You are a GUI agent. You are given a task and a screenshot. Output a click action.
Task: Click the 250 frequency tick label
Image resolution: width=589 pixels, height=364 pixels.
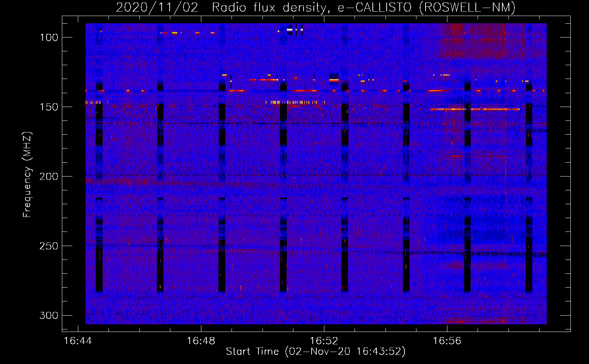(49, 246)
